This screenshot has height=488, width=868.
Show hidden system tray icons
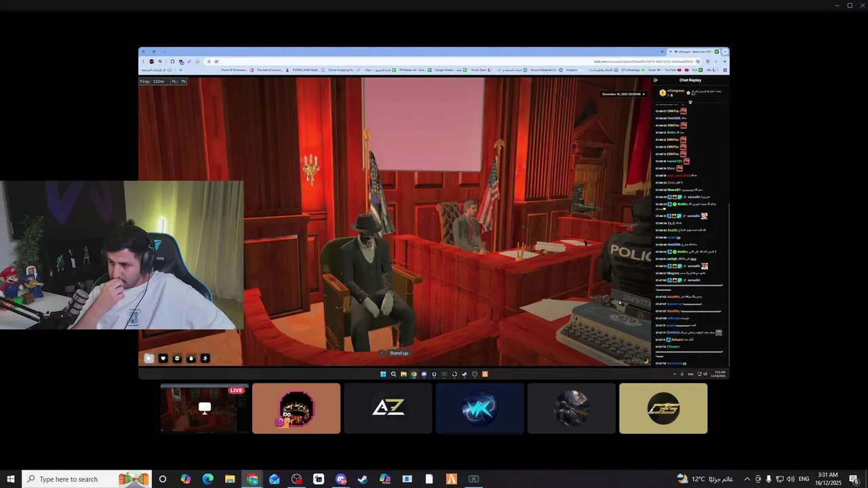[747, 479]
